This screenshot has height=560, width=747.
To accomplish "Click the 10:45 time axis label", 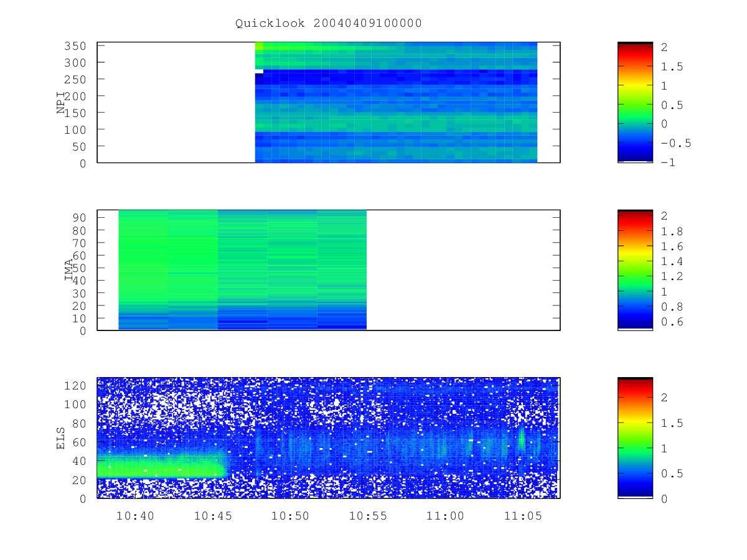I will [212, 516].
